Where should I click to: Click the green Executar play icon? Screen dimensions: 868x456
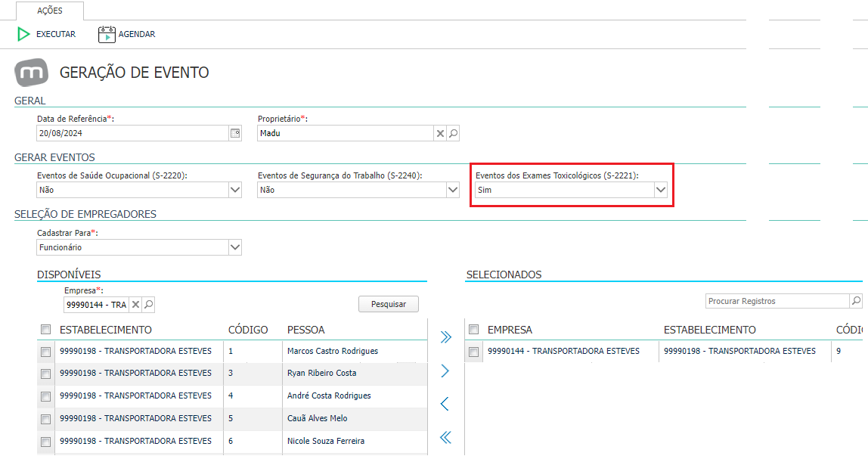point(23,34)
